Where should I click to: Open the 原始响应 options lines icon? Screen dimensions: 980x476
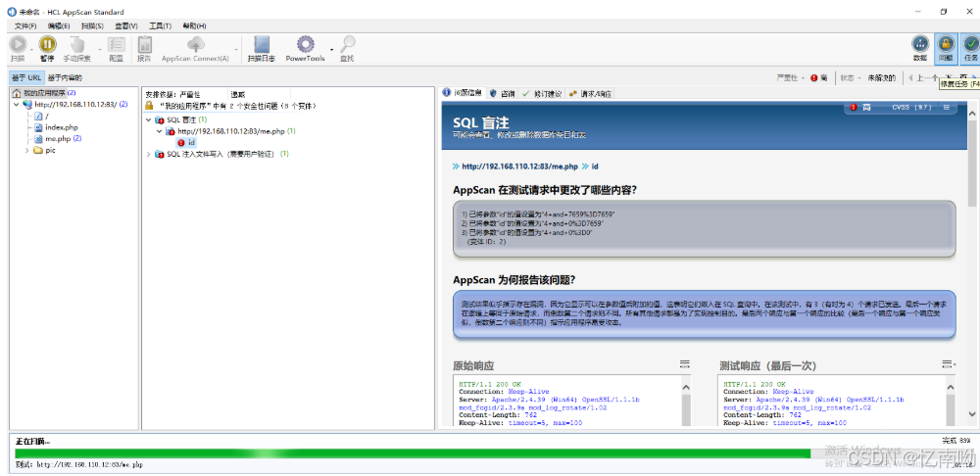(x=684, y=364)
